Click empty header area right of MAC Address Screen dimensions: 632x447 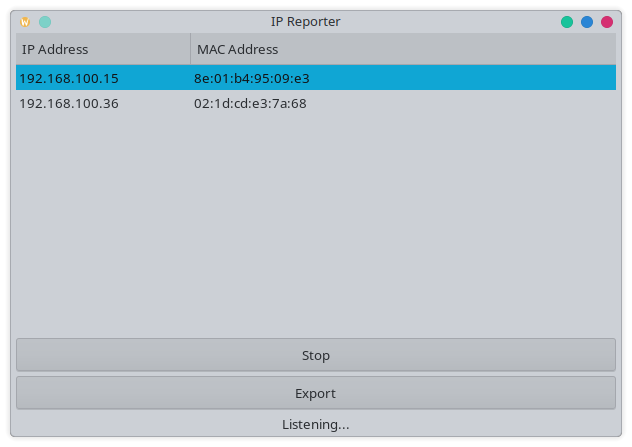pos(447,49)
